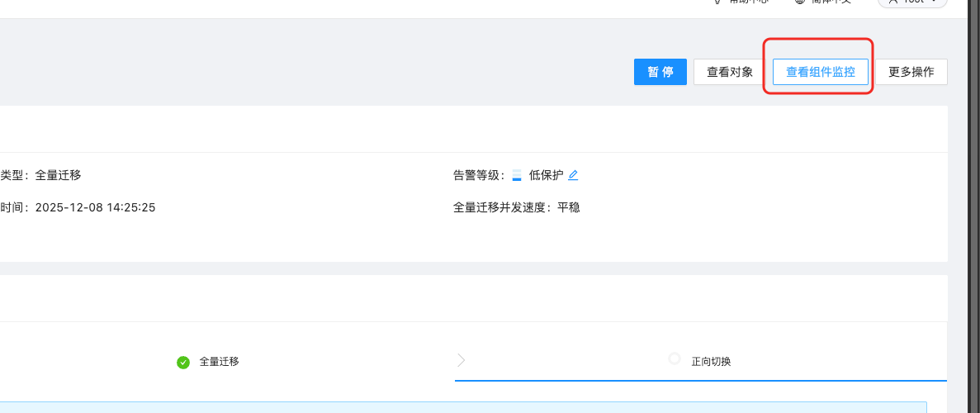
Task: Switch to the 正向切换 step tab
Action: (x=711, y=362)
